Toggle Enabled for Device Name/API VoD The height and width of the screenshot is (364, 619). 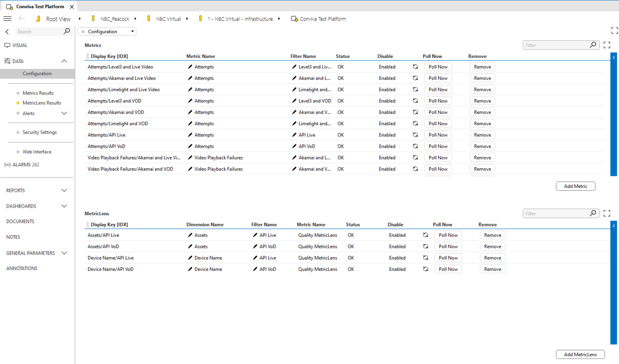(397, 269)
